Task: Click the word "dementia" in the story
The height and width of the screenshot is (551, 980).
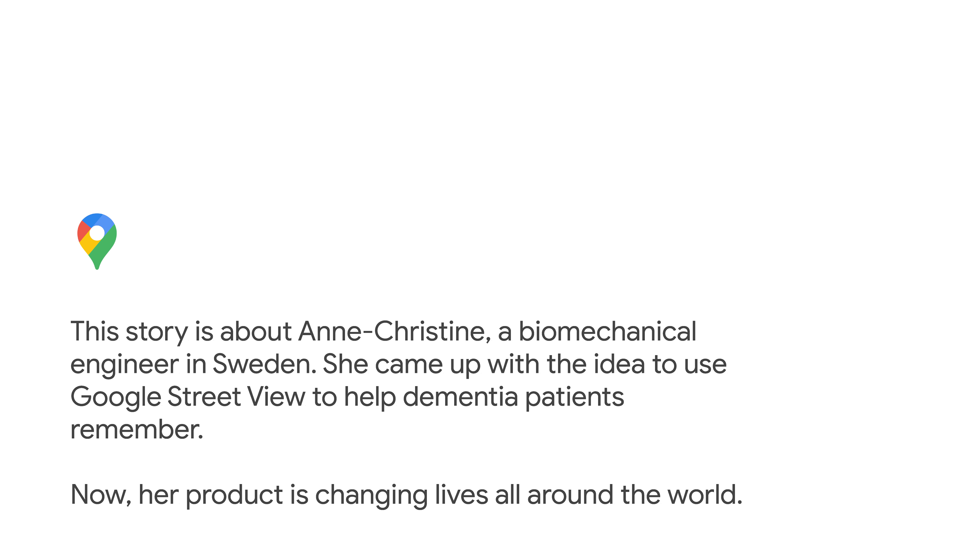Action: click(460, 397)
